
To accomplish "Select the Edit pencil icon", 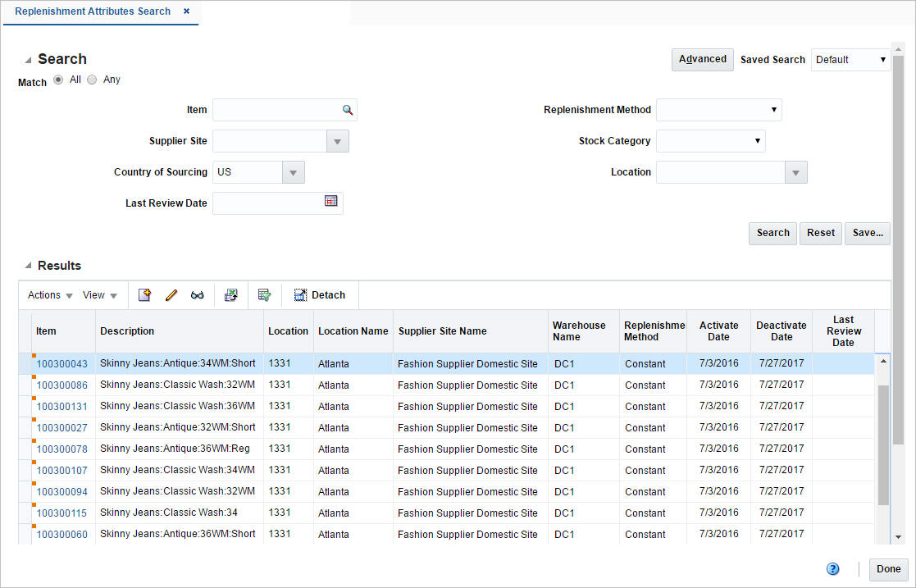I will (x=171, y=294).
